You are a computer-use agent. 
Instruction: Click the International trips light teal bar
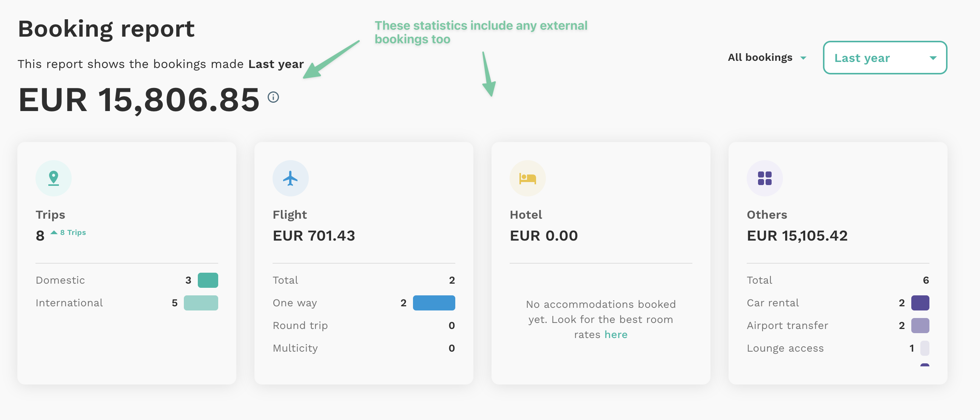coord(201,303)
